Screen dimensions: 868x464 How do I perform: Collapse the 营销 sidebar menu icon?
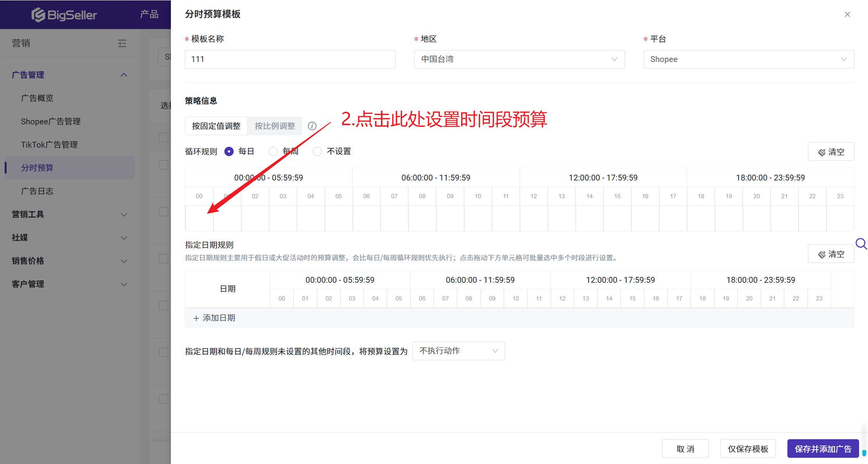[x=122, y=43]
